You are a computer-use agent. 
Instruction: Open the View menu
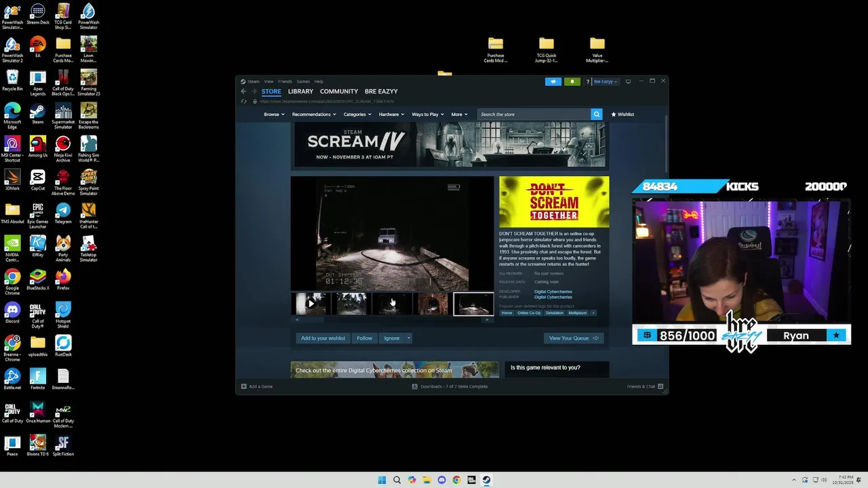[269, 81]
